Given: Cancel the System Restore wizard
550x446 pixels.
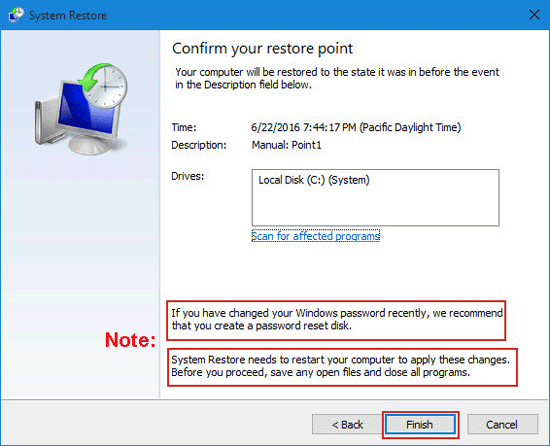Looking at the screenshot, I should coord(502,425).
